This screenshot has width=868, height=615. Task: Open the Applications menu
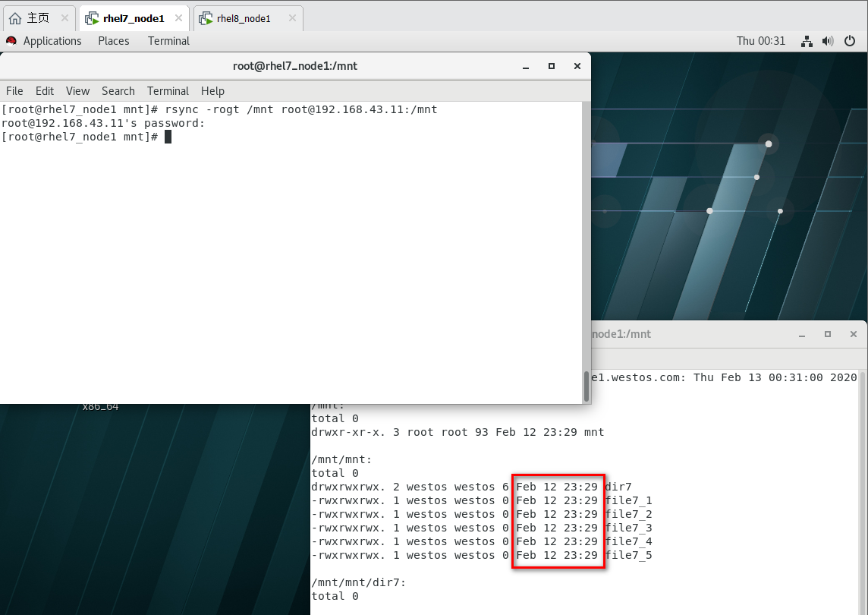click(x=52, y=41)
